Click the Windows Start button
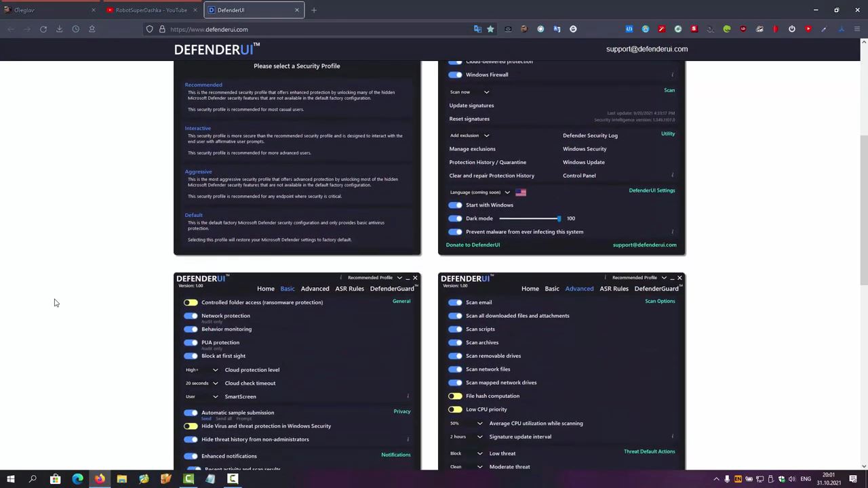The height and width of the screenshot is (488, 868). tap(10, 479)
